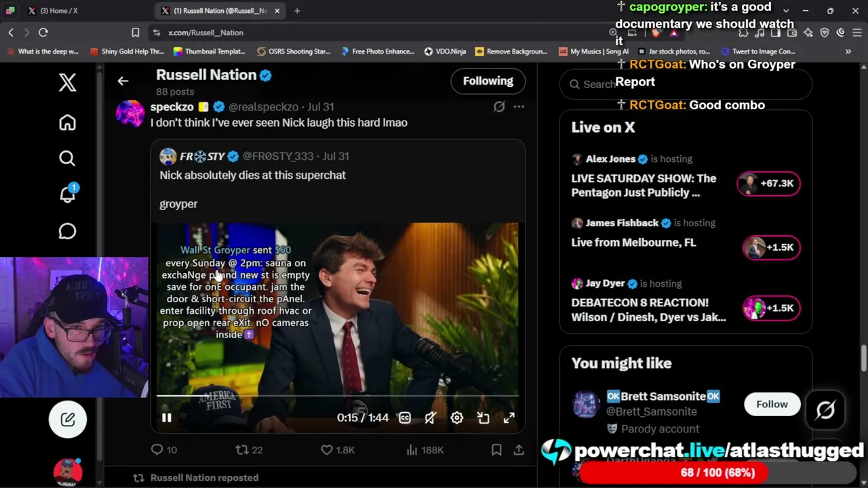868x488 pixels.
Task: Open the quoted FR0STY video thumbnail
Action: pyautogui.click(x=338, y=327)
